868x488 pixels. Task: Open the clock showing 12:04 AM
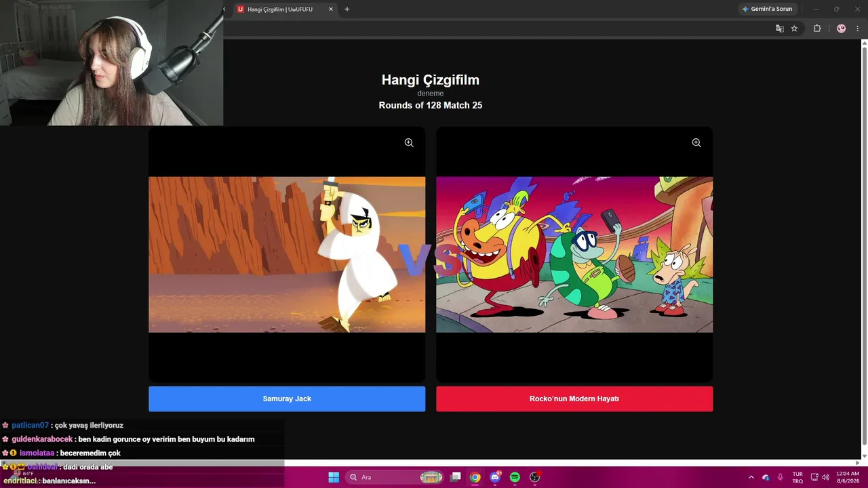pyautogui.click(x=848, y=477)
